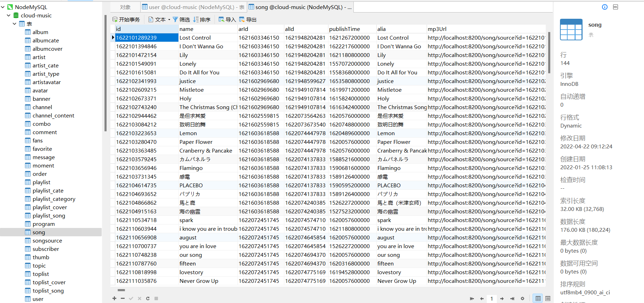Select the name cell 'Paper Flower'
The image size is (644, 303).
[208, 142]
